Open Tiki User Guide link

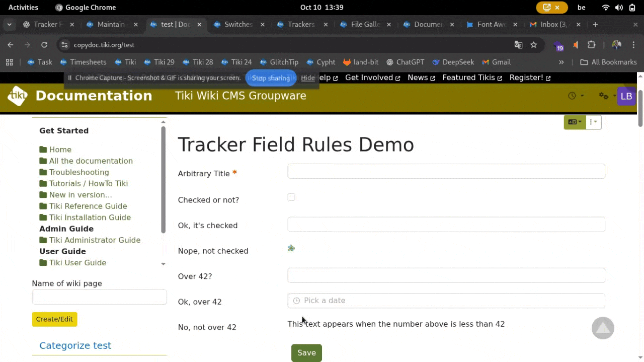pyautogui.click(x=77, y=263)
